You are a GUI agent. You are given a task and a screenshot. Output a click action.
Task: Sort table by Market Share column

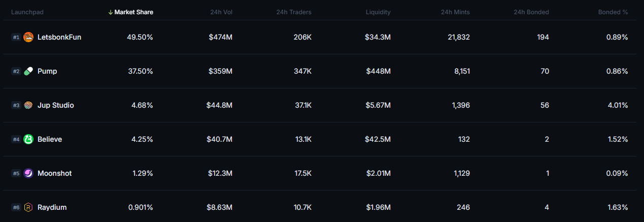point(133,12)
